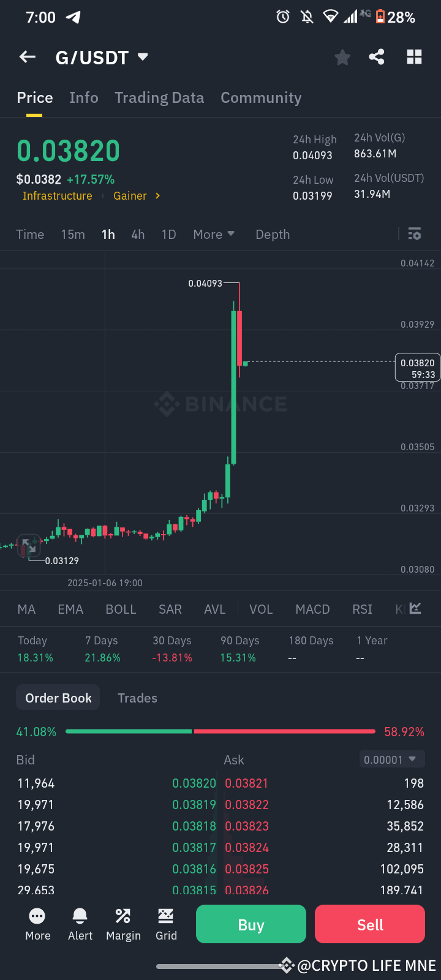Open the G/USDT pair selector dropdown
441x980 pixels.
tap(102, 56)
